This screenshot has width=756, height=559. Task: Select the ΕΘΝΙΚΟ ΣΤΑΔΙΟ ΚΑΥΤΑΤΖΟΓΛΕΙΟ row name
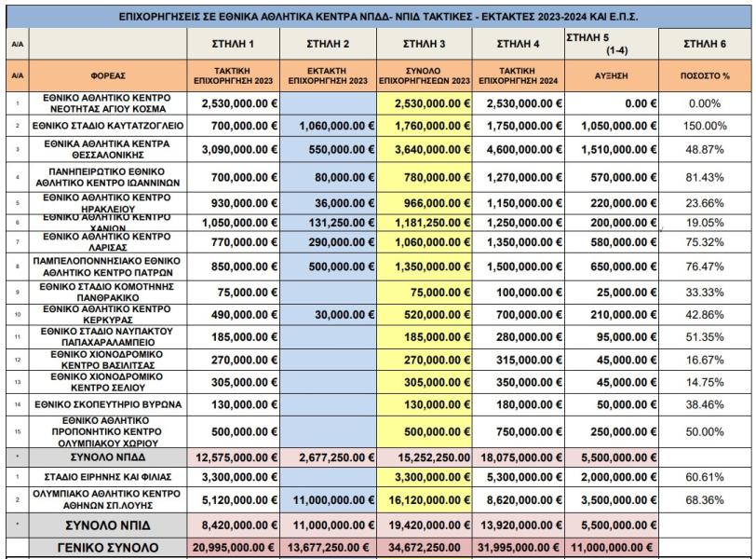point(108,126)
